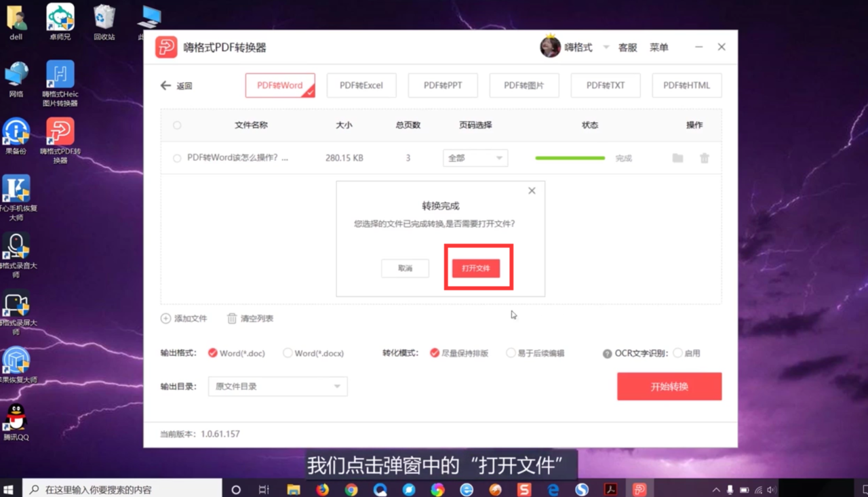
Task: Open Microsoft Edge from the taskbar
Action: tap(553, 490)
